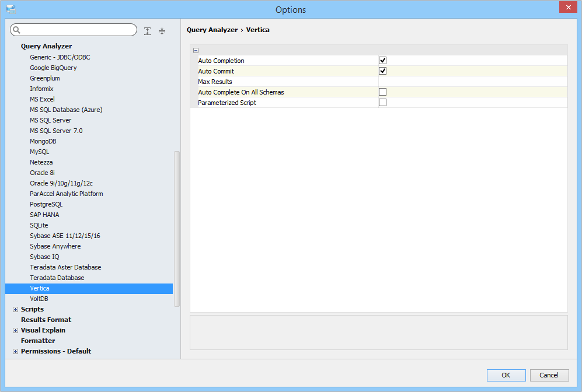
Task: Select SQLite in the tree
Action: point(39,225)
